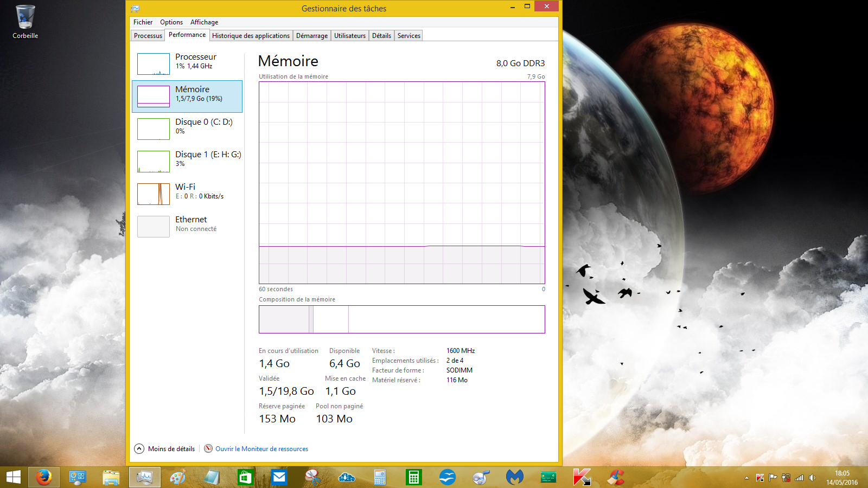868x488 pixels.
Task: Switch to the Services tab
Action: [x=409, y=36]
